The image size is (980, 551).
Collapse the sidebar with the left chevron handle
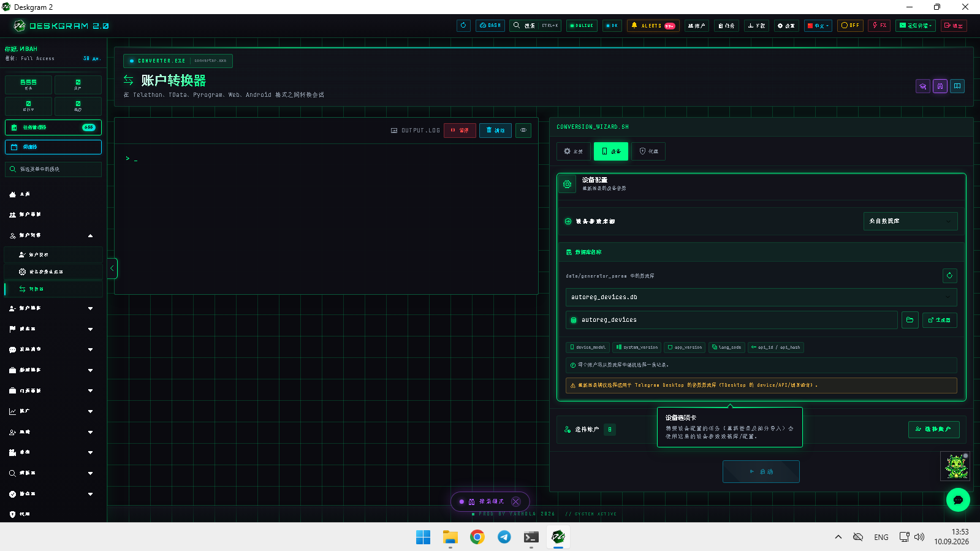112,268
